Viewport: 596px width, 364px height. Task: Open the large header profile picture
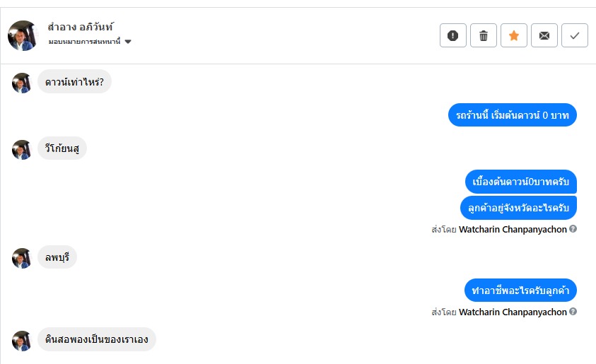[x=22, y=35]
